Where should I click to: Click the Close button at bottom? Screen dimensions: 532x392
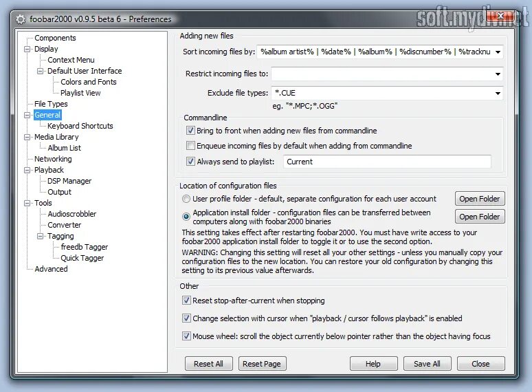(480, 364)
